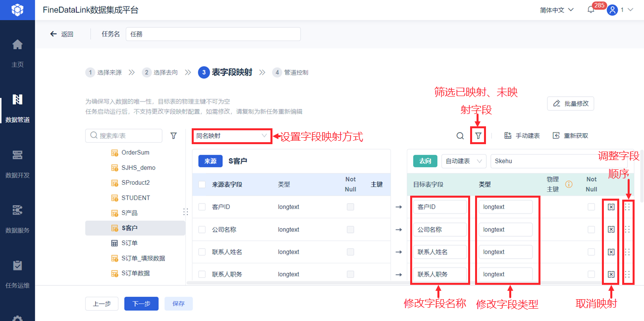
Task: Open the 简体中文 language dropdown
Action: [557, 10]
